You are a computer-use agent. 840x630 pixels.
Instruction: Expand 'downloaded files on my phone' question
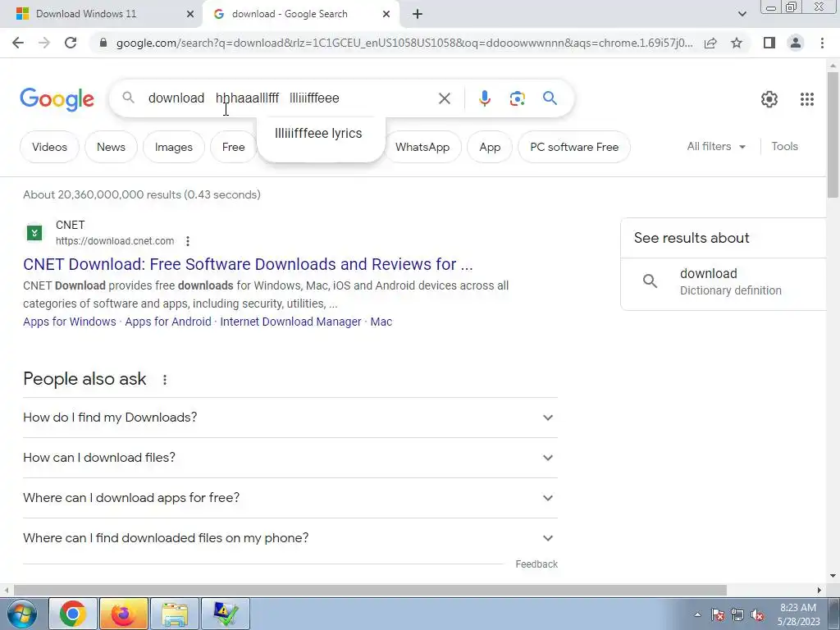tap(290, 538)
